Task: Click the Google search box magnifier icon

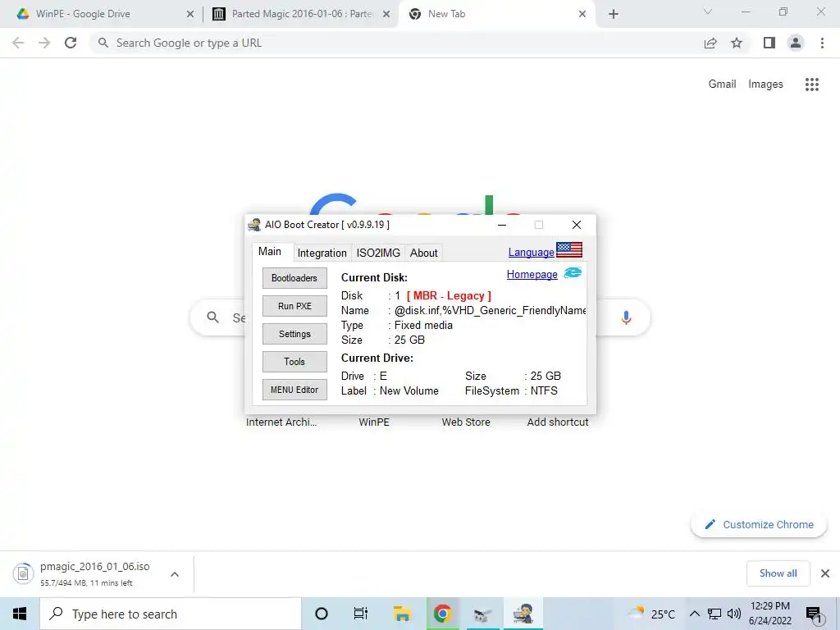Action: point(212,317)
